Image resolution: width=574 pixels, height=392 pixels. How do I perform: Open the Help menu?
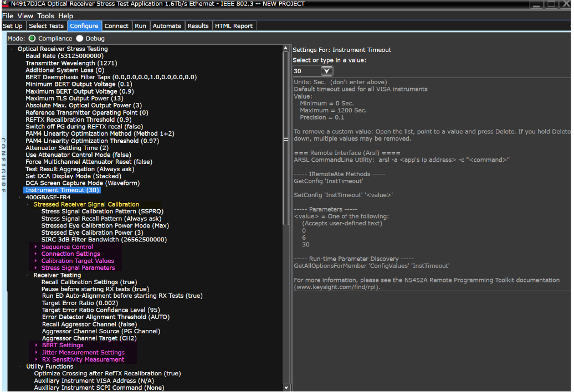(66, 16)
